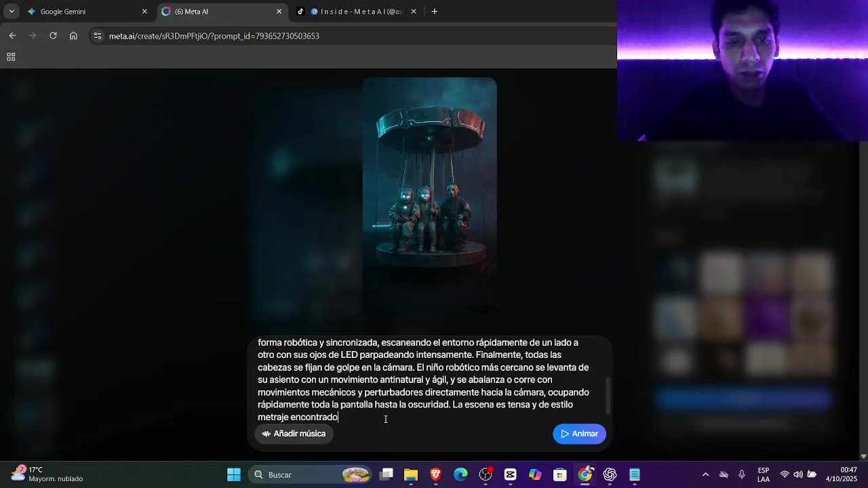
Task: Change the ESP LAA keyboard language
Action: pos(764,474)
